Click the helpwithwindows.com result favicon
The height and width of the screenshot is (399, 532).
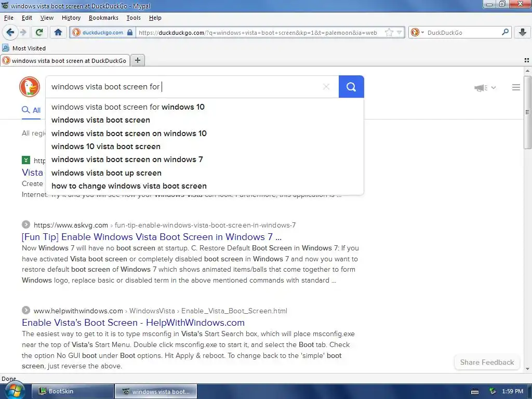pyautogui.click(x=26, y=310)
